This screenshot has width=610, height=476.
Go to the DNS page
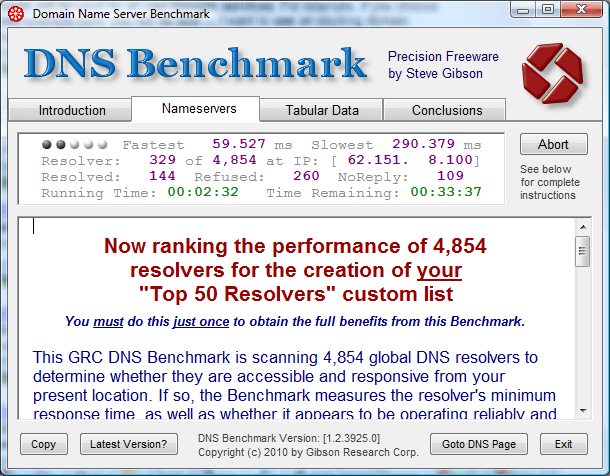pyautogui.click(x=479, y=444)
